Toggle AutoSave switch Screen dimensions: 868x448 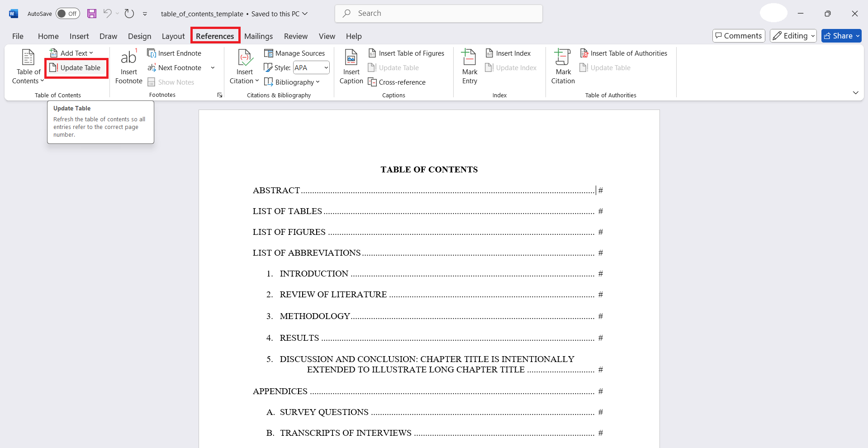point(68,14)
